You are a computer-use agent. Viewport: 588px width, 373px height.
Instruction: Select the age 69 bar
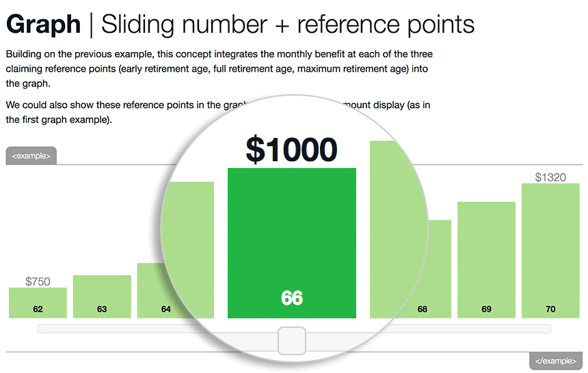point(486,260)
